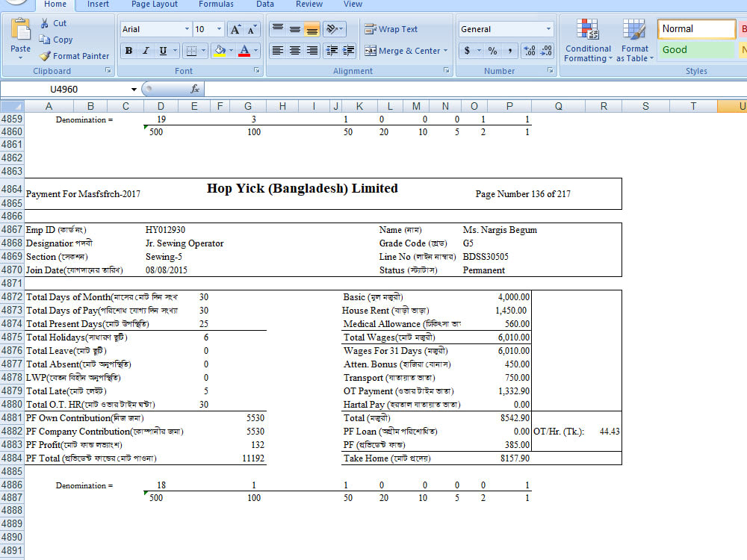Set Bottom Align for cells
The width and height of the screenshot is (747, 560).
coord(312,30)
